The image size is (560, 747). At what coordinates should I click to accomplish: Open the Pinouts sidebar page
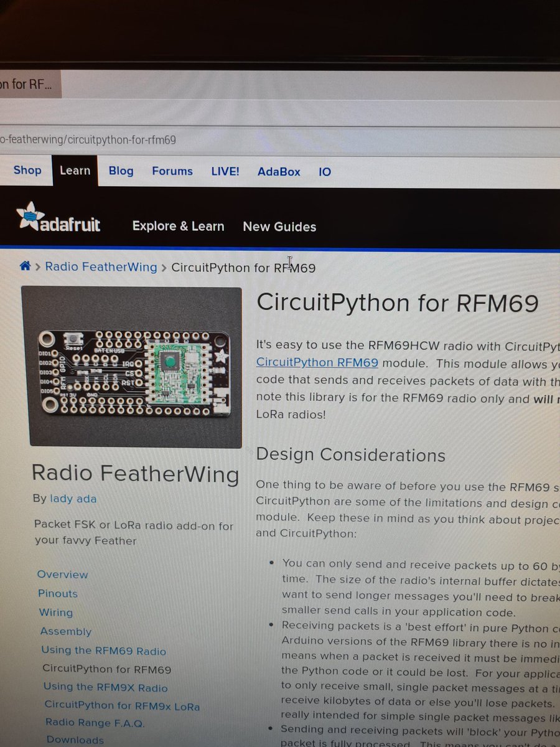click(57, 593)
